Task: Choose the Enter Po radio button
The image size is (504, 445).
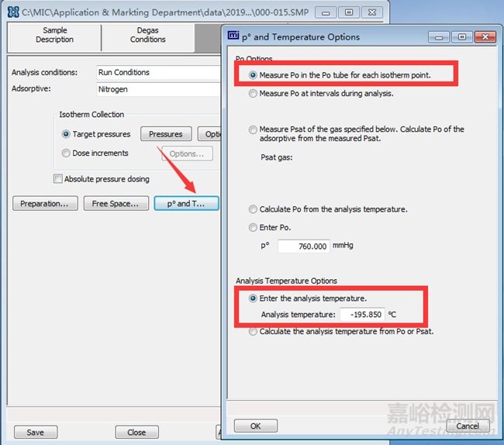Action: tap(254, 228)
